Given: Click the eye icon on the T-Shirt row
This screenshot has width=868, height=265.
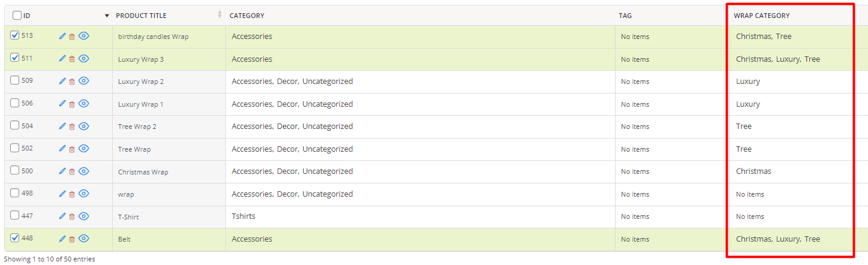Looking at the screenshot, I should [x=84, y=216].
